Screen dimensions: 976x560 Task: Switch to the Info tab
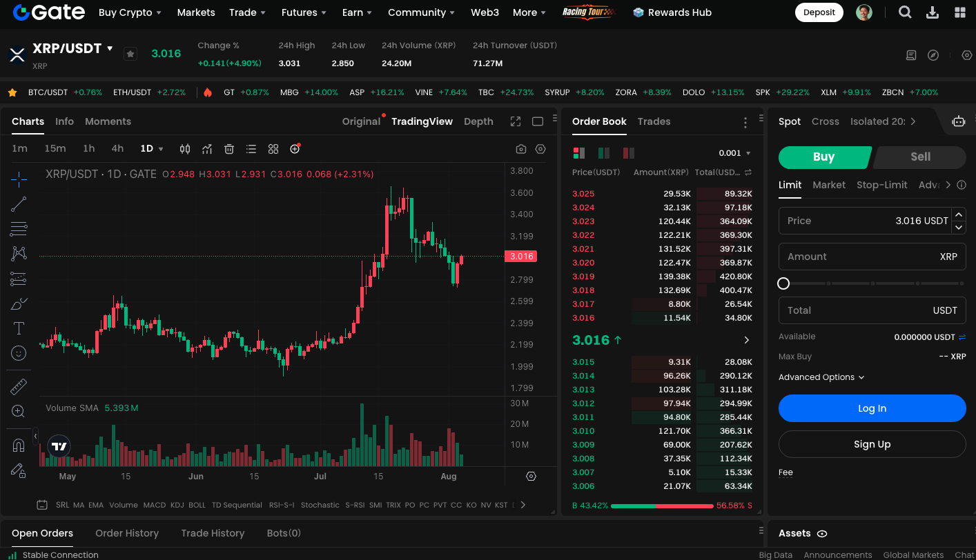[64, 121]
